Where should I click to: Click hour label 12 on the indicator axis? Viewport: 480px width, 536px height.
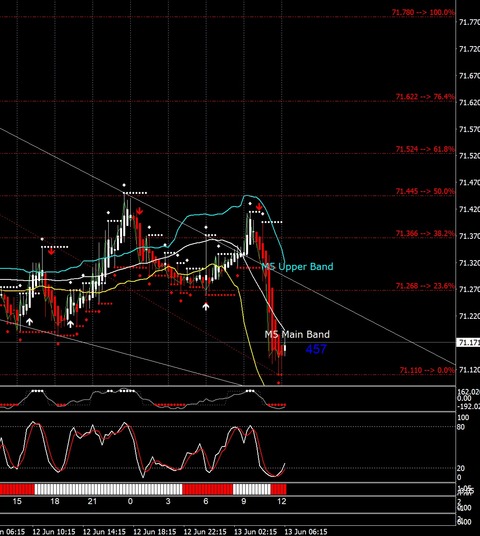coord(282,501)
